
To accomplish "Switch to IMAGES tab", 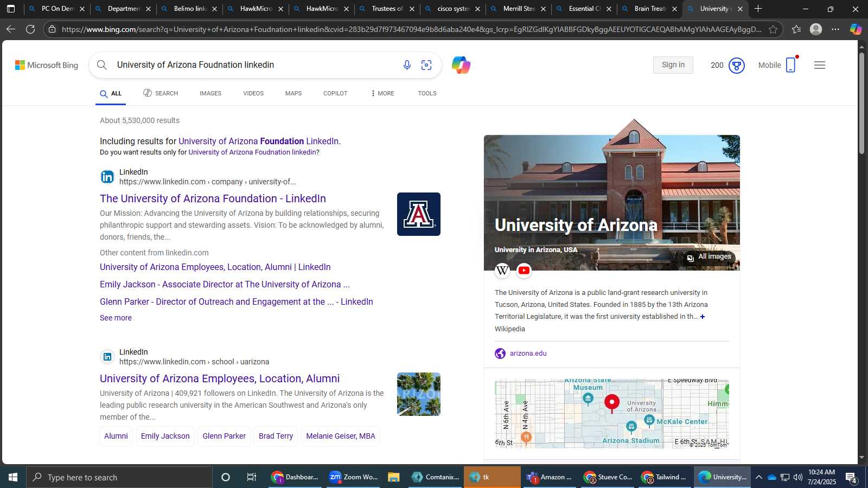I will coord(210,93).
